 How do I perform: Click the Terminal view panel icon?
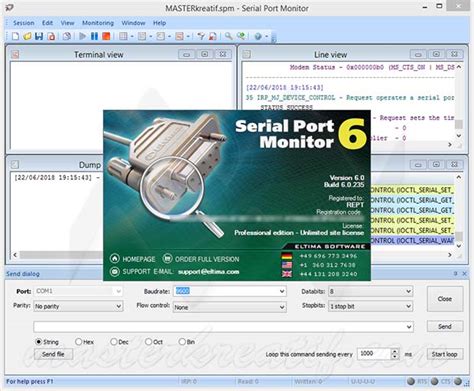point(15,54)
